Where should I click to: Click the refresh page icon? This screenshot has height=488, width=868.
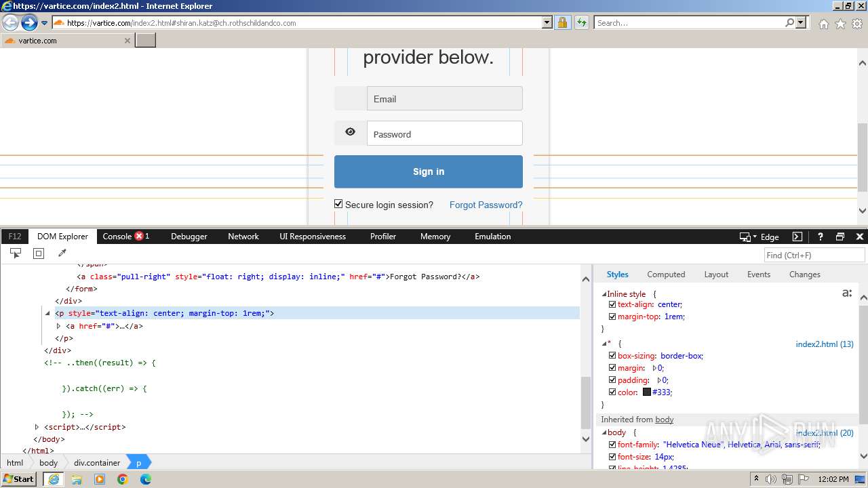click(582, 22)
